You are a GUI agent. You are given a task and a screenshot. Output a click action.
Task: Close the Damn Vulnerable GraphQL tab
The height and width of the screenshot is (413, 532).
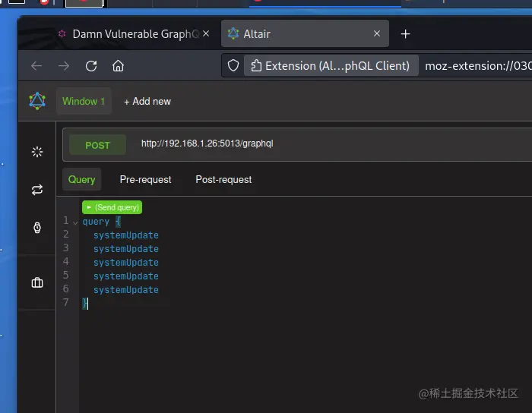point(206,33)
